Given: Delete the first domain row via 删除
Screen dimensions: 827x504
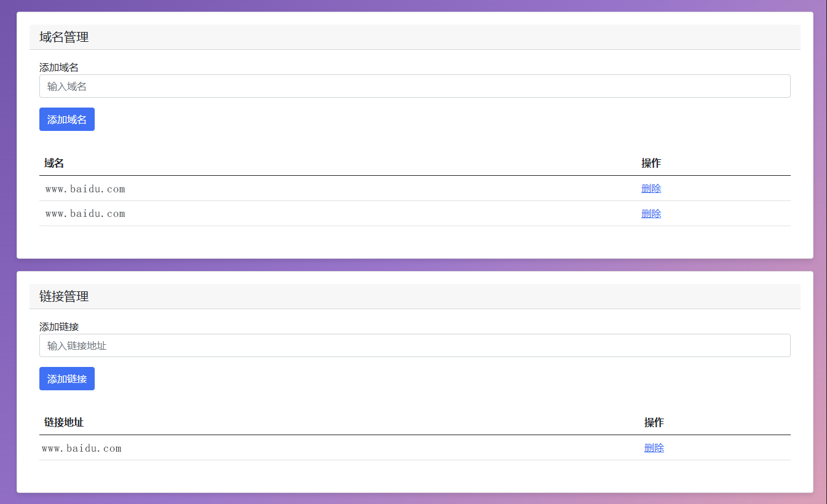Looking at the screenshot, I should point(651,189).
